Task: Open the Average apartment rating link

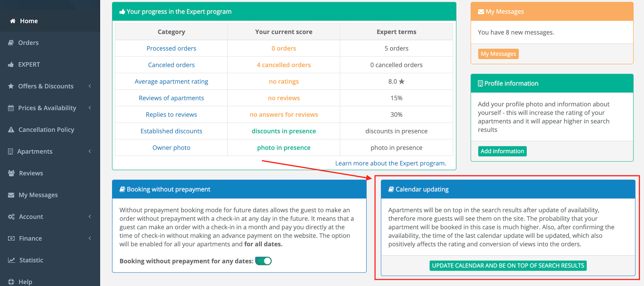Action: pyautogui.click(x=171, y=81)
